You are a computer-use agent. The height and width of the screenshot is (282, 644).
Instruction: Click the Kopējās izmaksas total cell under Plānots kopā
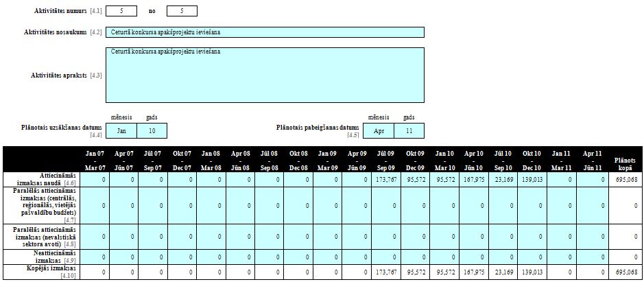pos(624,272)
